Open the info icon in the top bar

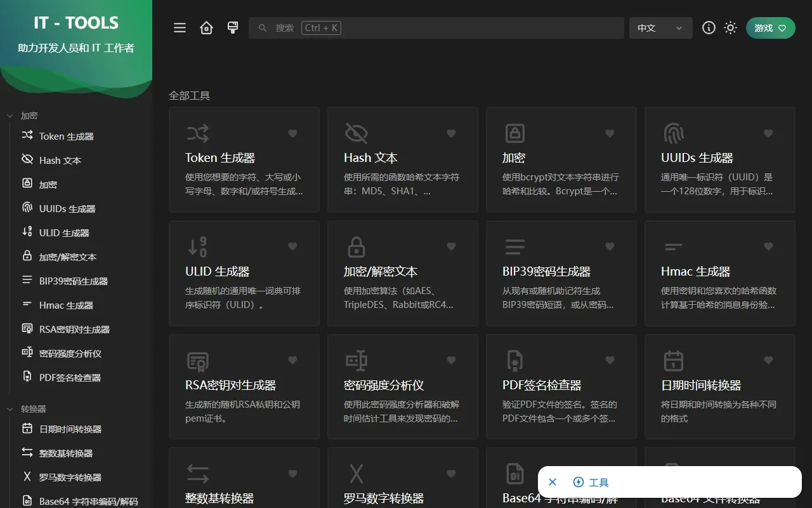[x=709, y=27]
